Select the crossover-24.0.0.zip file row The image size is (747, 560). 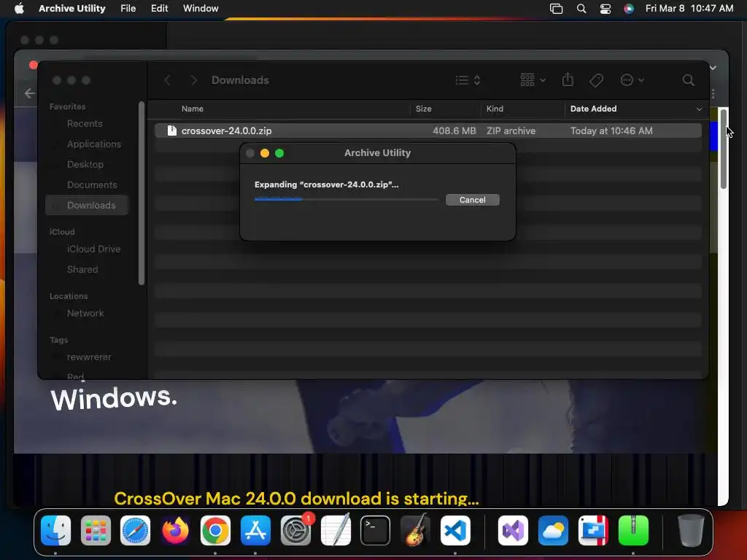pos(427,131)
